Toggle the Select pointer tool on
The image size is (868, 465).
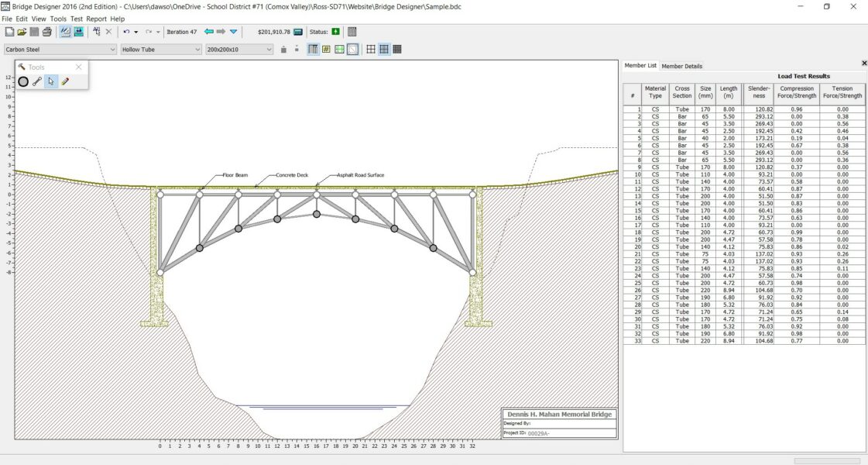[x=51, y=81]
